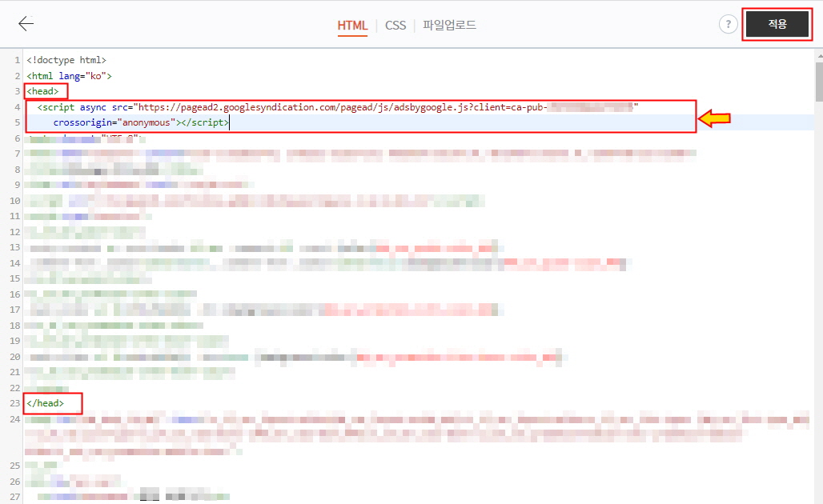Click line number 16 in gutter
The image size is (823, 504).
point(14,294)
